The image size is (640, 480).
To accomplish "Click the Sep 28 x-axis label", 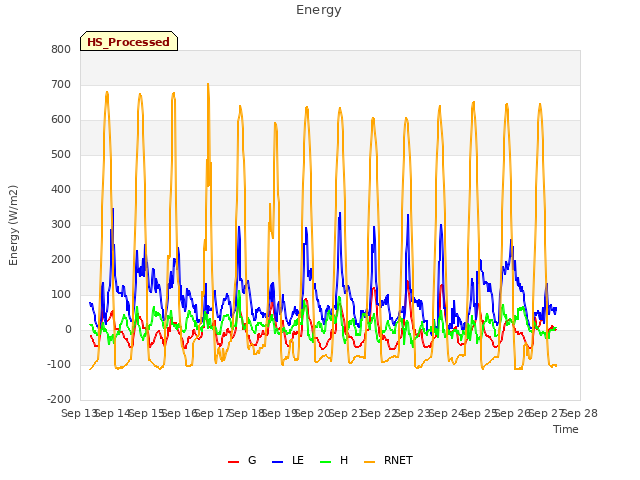I will tap(580, 413).
